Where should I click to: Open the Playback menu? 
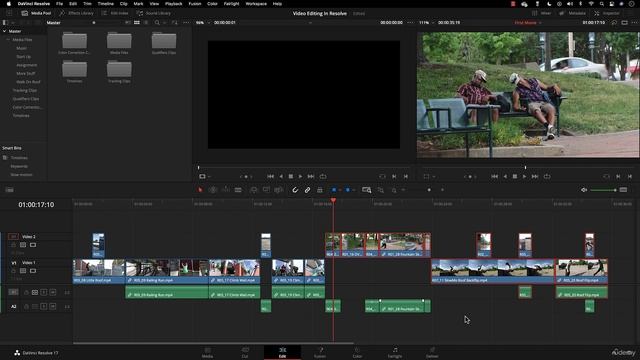pos(173,4)
